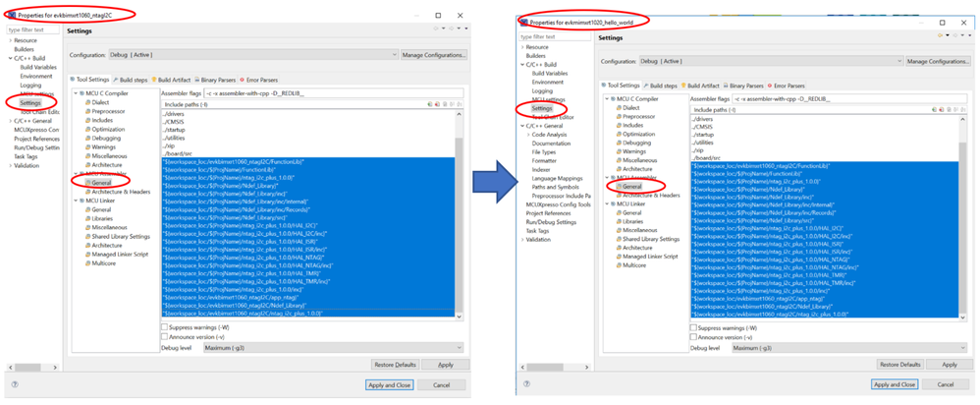Open Configuration dropdown in ntagI2C window

click(253, 55)
